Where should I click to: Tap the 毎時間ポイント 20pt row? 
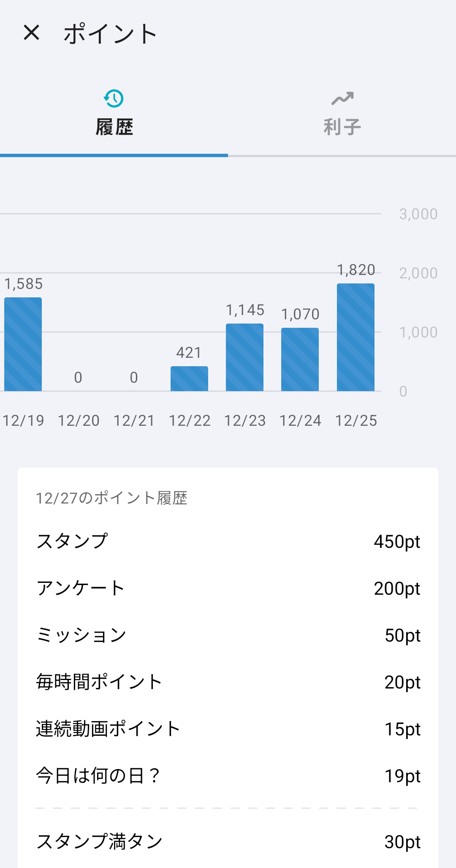click(228, 682)
